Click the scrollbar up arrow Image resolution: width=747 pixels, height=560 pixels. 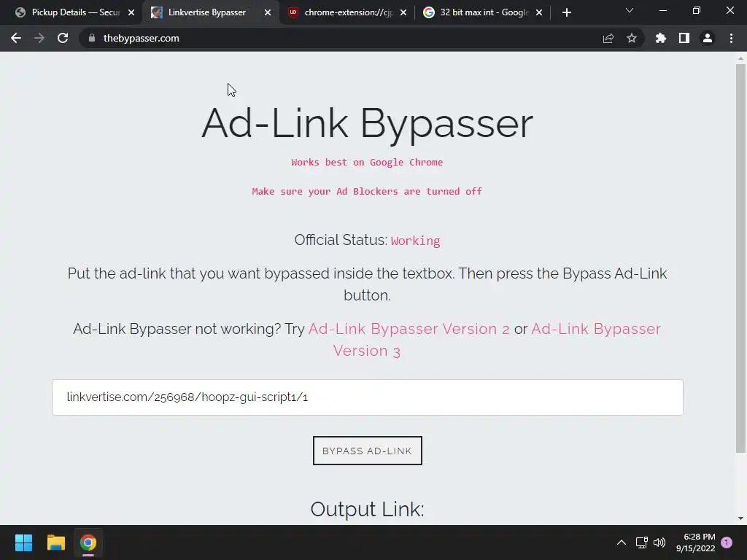coord(740,58)
